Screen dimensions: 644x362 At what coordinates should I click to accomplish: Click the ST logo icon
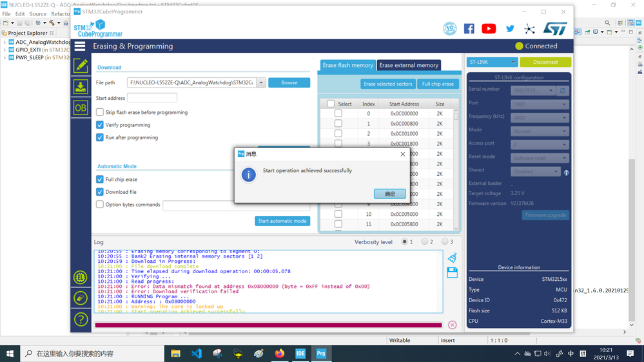[555, 28]
